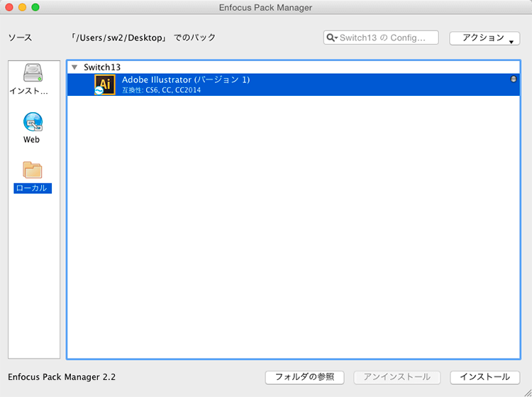Image resolution: width=532 pixels, height=397 pixels.
Task: Click the red close window button
Action: point(9,7)
